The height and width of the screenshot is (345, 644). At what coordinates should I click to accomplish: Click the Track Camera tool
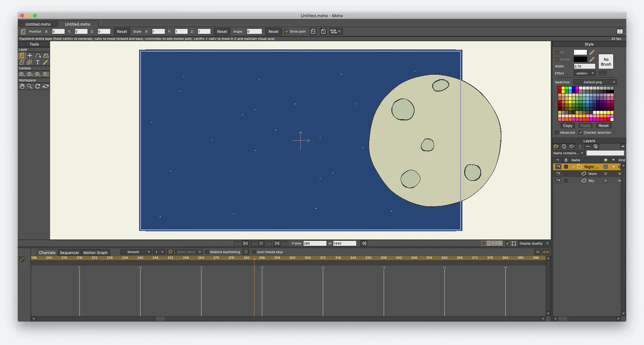[x=22, y=74]
